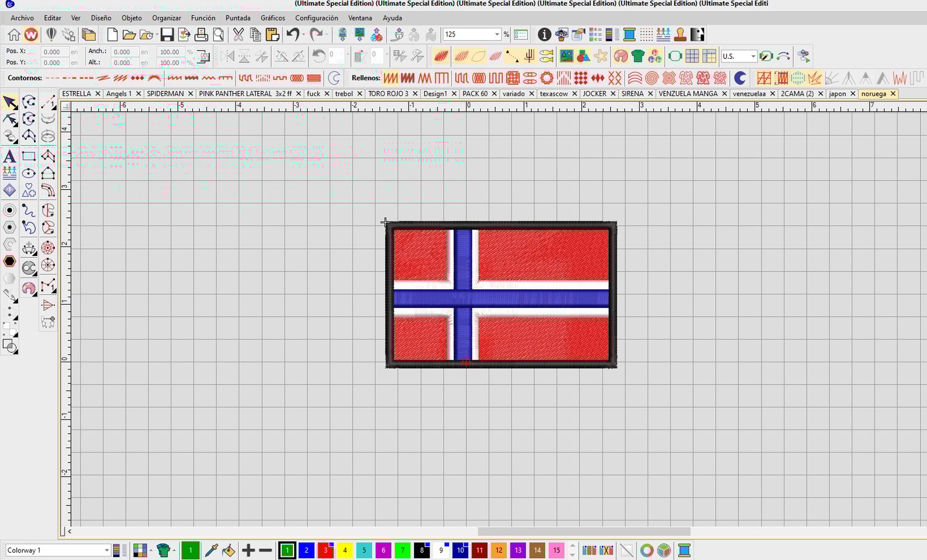Expand the Redo history dropdown arrow

coord(326,35)
